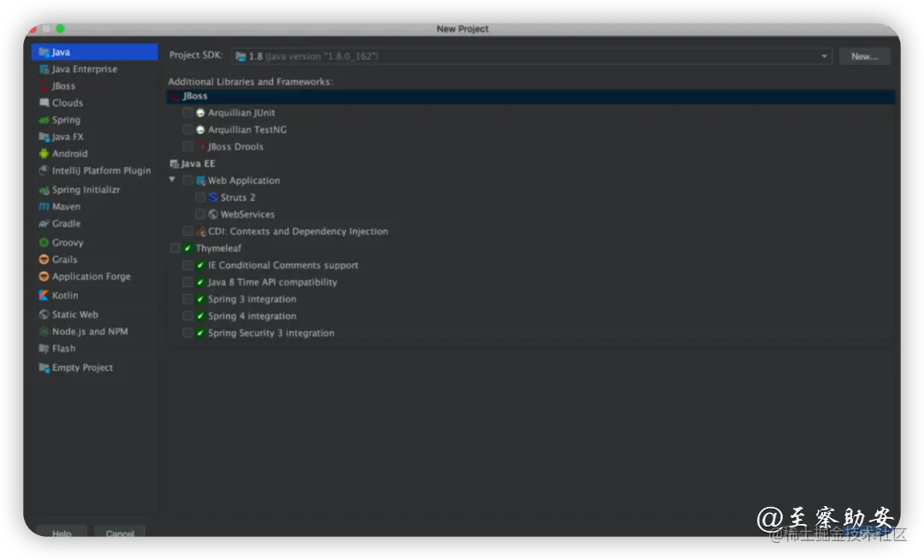
Task: Click the Java FX folder icon
Action: (44, 137)
